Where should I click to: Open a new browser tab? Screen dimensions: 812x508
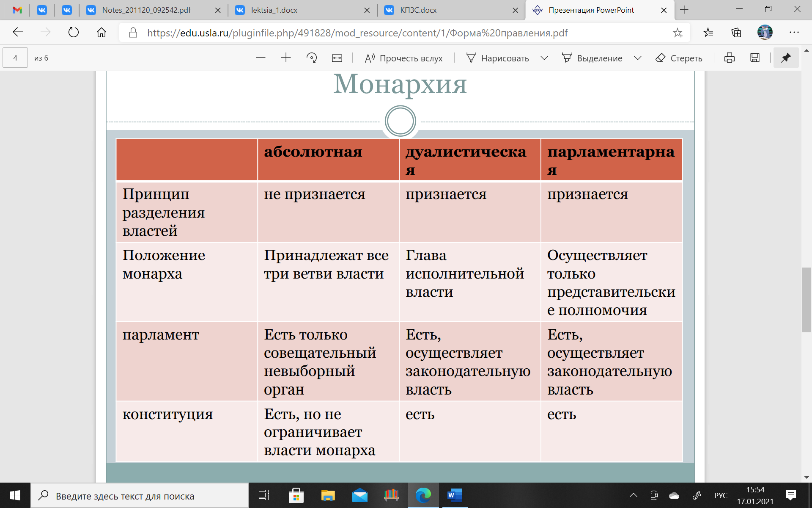coord(684,10)
